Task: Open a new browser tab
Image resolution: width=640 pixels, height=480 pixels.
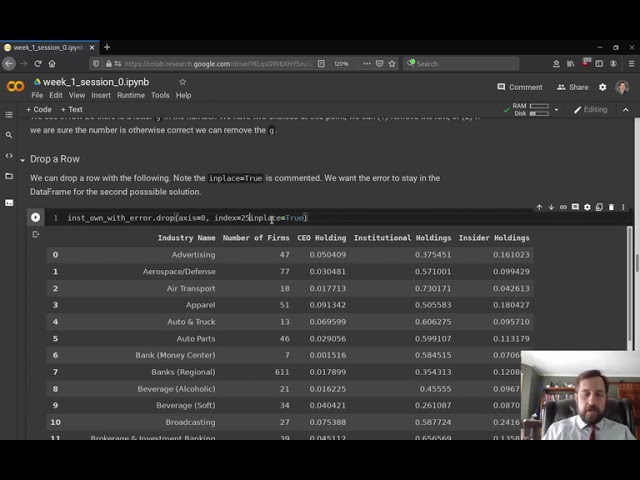Action: [107, 47]
